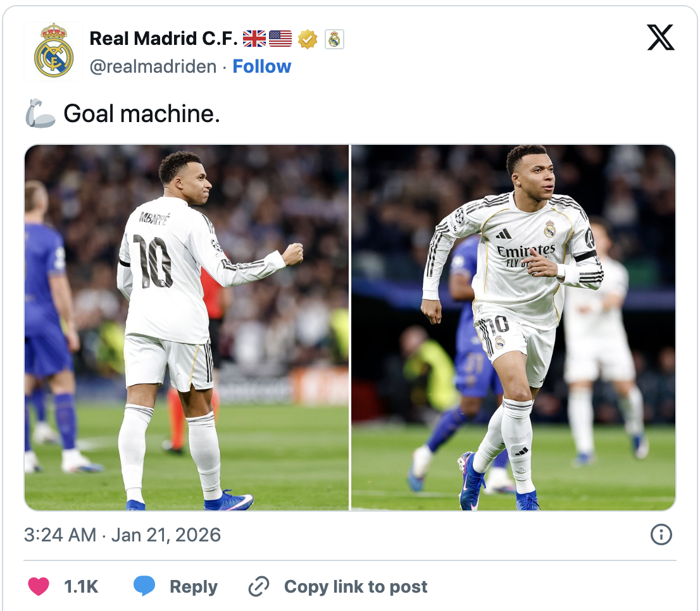
Task: Click the chain link icon to copy the post
Action: point(259,586)
